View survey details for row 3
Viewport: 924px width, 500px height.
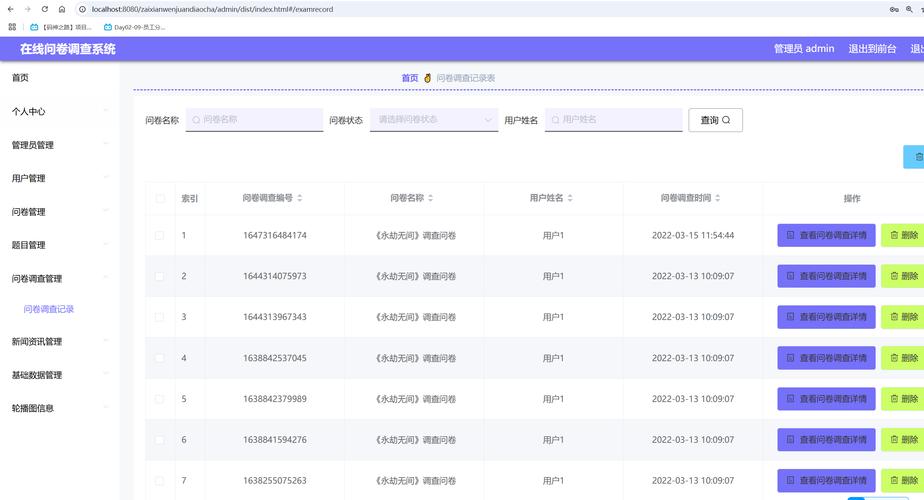826,317
